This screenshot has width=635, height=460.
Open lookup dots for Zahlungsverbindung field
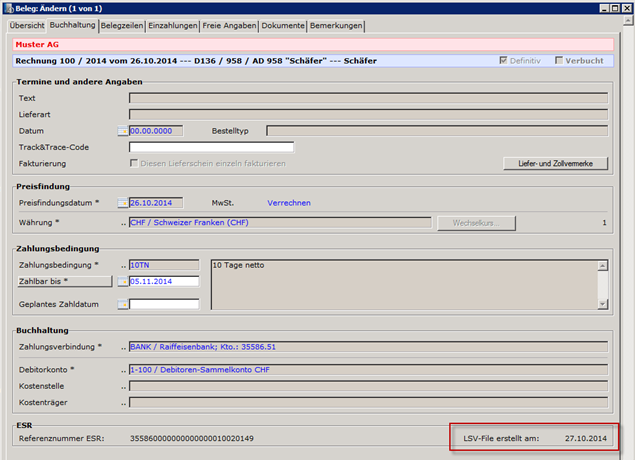pos(123,347)
